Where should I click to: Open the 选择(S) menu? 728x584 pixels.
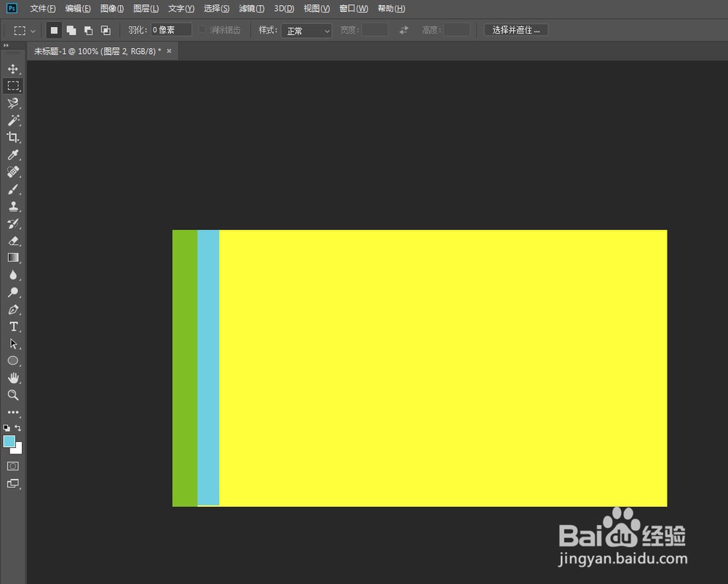[x=216, y=8]
